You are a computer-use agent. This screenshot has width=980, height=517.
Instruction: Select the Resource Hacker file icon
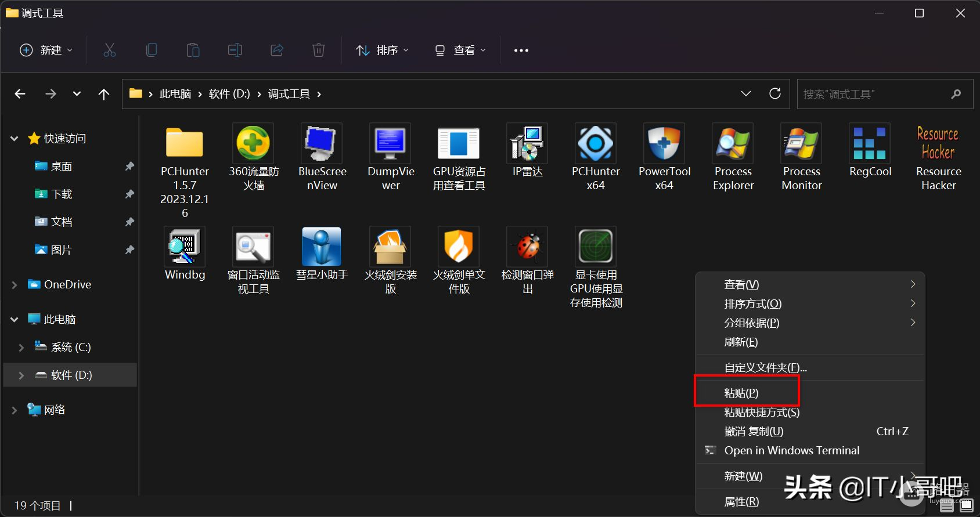coord(938,144)
